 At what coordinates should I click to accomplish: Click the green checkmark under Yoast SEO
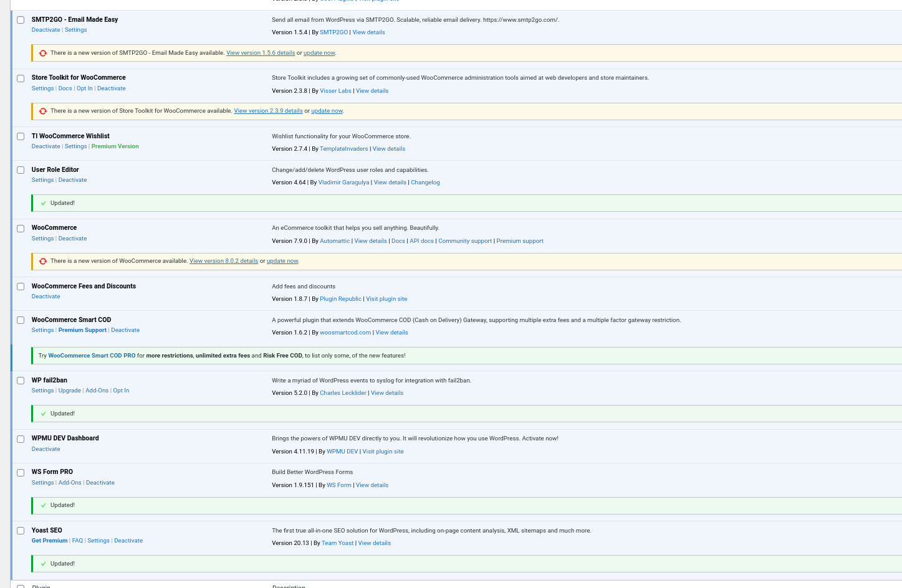tap(43, 564)
